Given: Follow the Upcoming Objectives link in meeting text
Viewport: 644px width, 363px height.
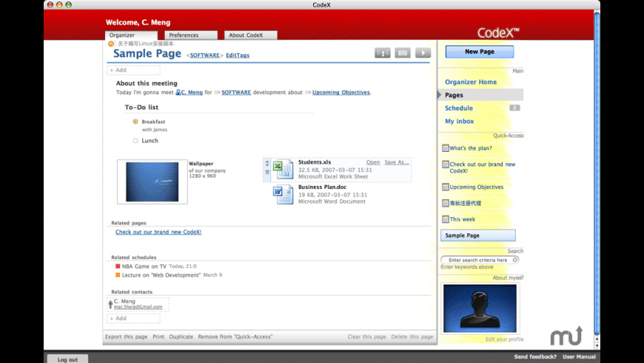Looking at the screenshot, I should point(341,93).
